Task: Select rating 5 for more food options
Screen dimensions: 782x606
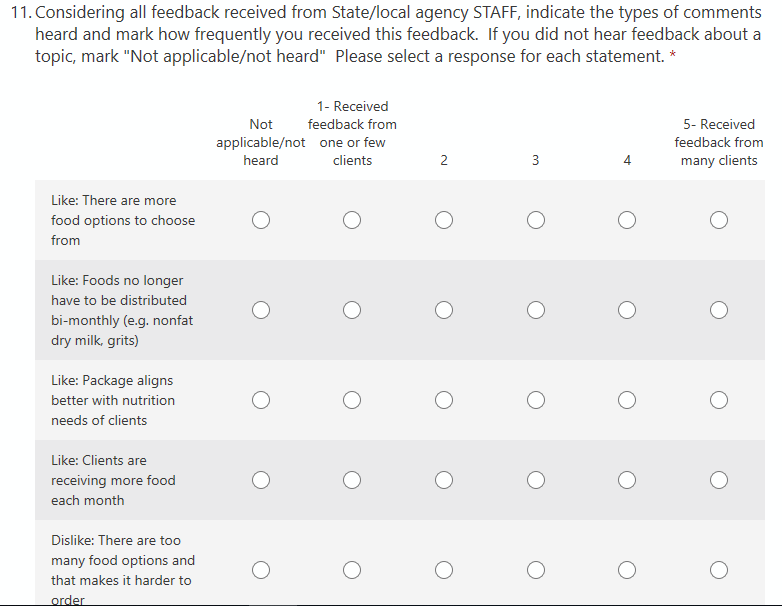Action: tap(719, 220)
